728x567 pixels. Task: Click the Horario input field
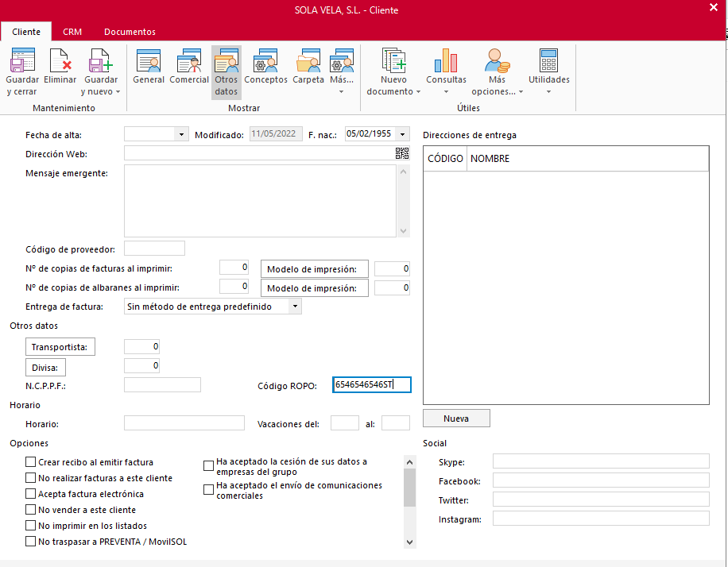click(x=184, y=422)
